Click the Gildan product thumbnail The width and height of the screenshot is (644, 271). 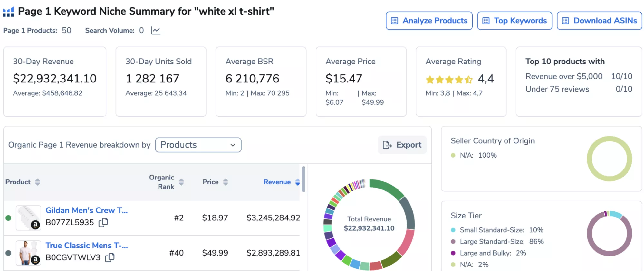(x=28, y=218)
